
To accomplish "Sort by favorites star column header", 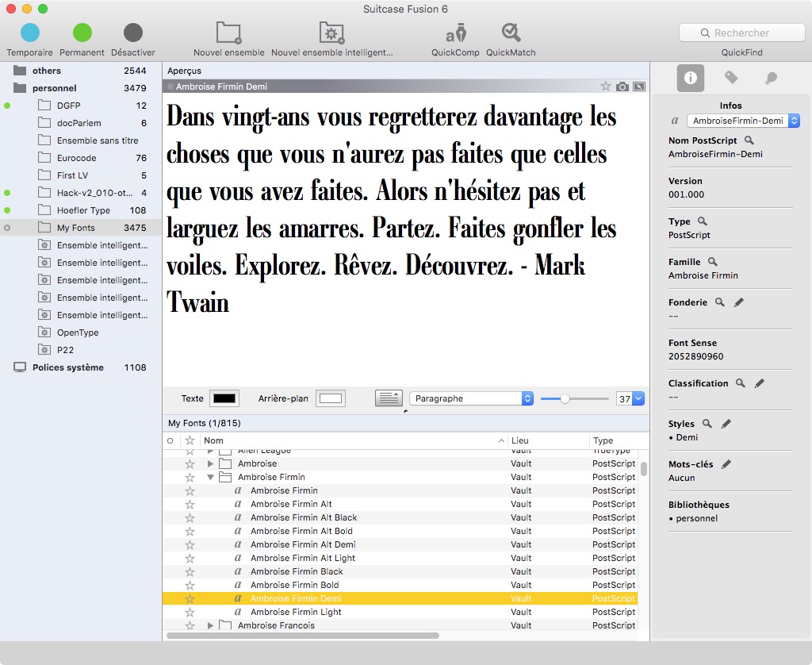I will click(190, 440).
